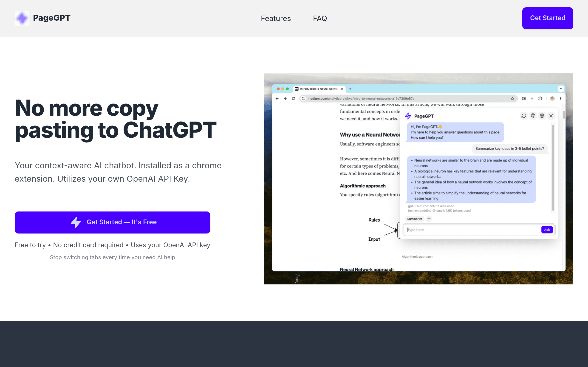Click the chat panel vertical scrollbar
Image resolution: width=588 pixels, height=367 pixels.
pyautogui.click(x=553, y=168)
